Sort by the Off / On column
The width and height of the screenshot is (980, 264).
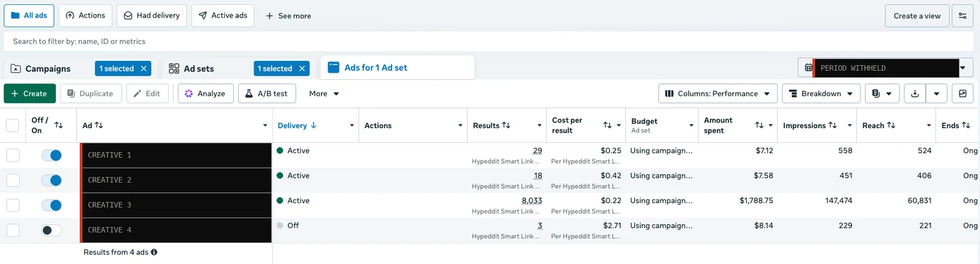pos(59,125)
